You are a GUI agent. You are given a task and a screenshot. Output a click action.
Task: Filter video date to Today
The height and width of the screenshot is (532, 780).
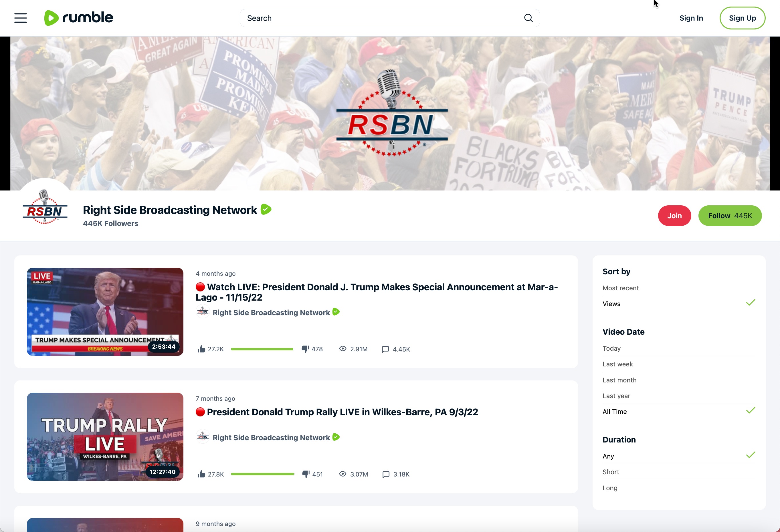679,348
